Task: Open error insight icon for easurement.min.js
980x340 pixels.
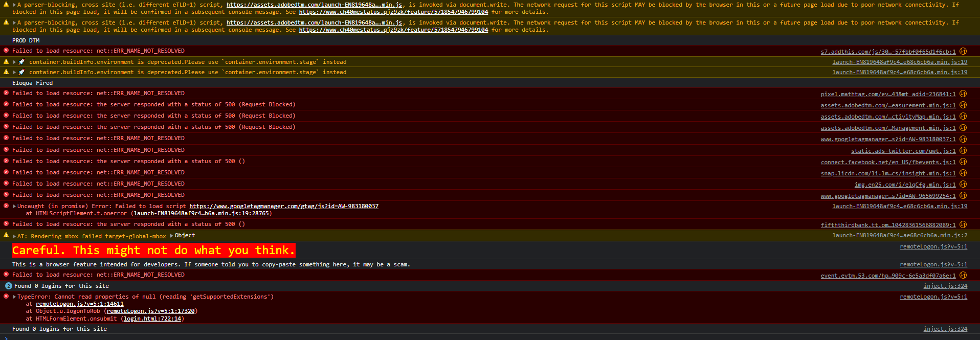Action: [x=963, y=105]
